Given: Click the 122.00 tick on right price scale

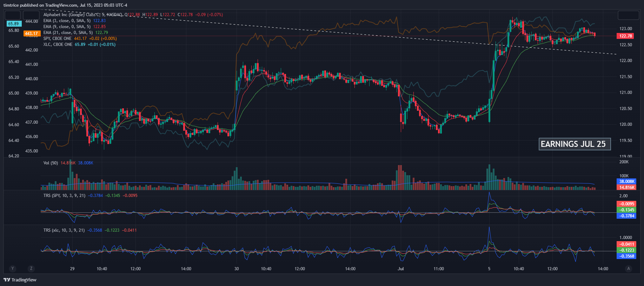Looking at the screenshot, I should [626, 61].
